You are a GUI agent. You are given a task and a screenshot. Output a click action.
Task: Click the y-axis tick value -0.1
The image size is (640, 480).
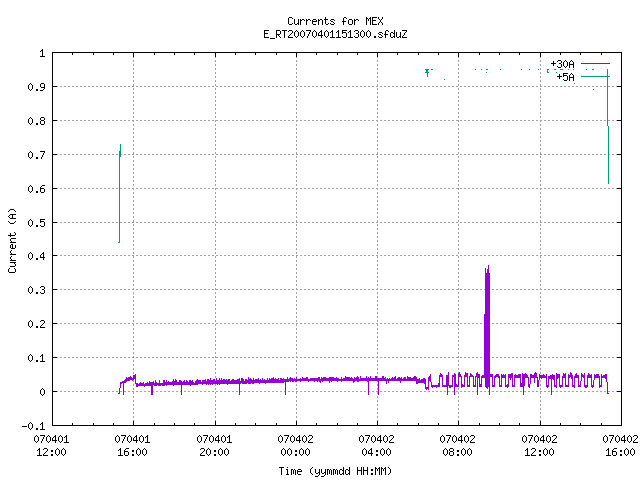coord(33,426)
